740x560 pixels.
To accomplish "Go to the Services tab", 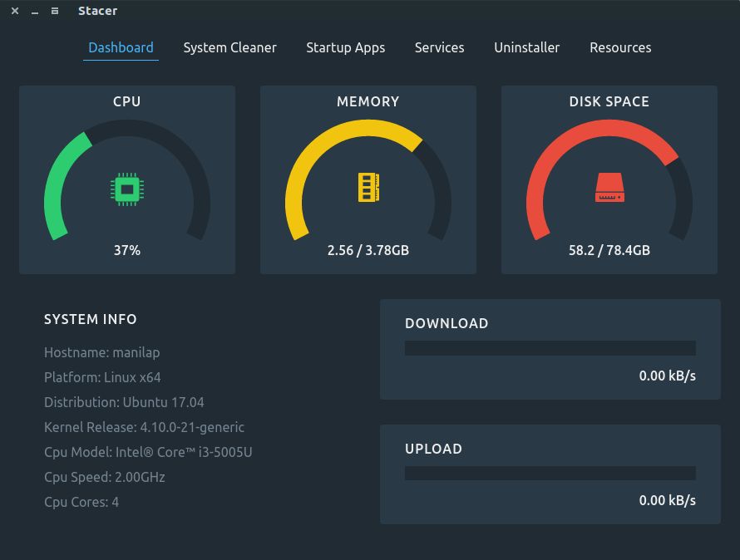I will pos(439,47).
